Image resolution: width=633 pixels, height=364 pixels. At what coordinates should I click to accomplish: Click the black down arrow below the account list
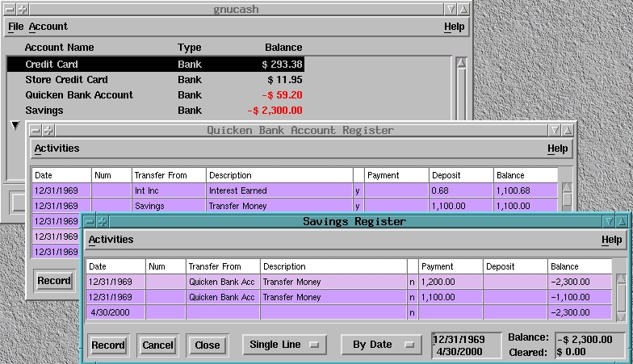[x=14, y=125]
